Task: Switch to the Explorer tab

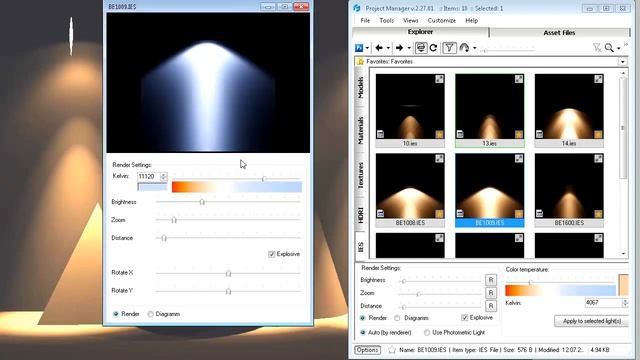Action: point(420,32)
